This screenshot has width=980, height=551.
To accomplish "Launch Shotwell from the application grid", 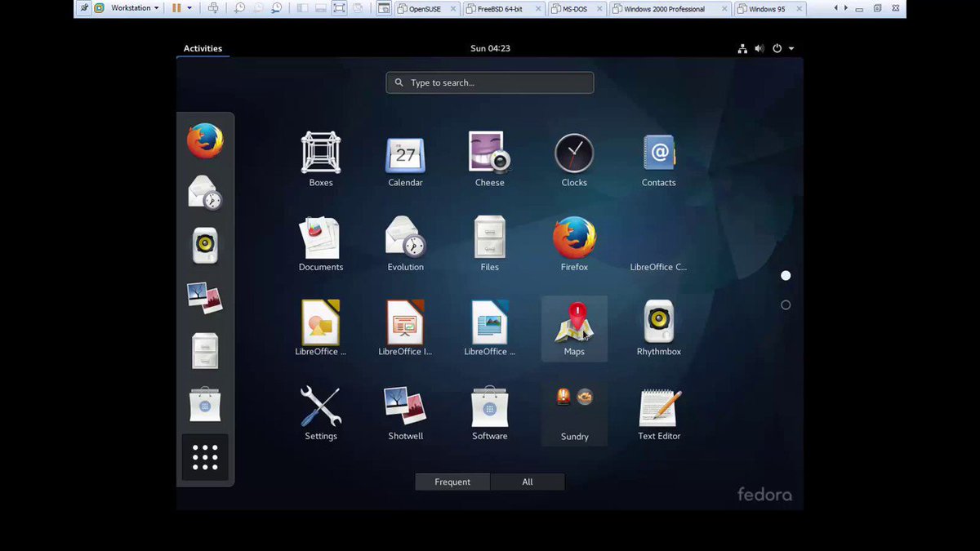I will 405,412.
